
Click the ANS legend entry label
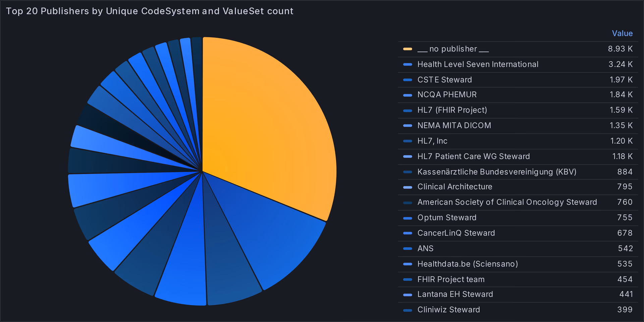[x=425, y=249]
